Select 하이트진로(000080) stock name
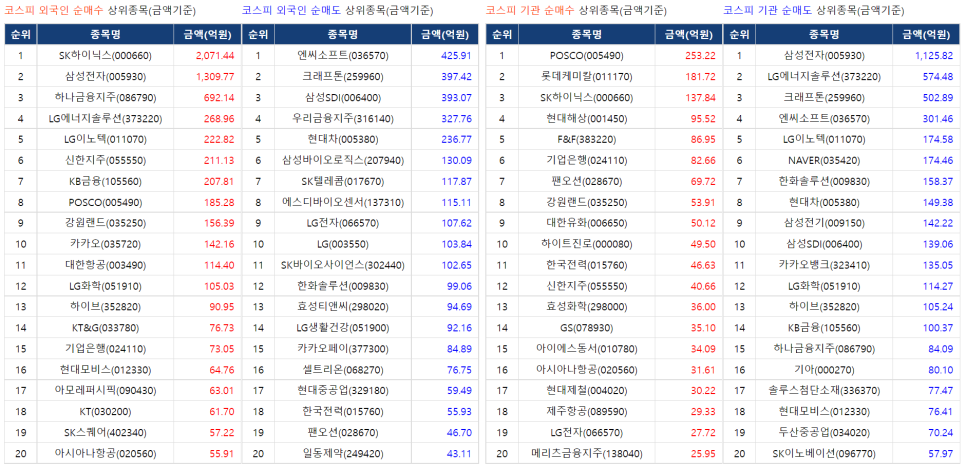Image resolution: width=966 pixels, height=467 pixels. (x=586, y=244)
